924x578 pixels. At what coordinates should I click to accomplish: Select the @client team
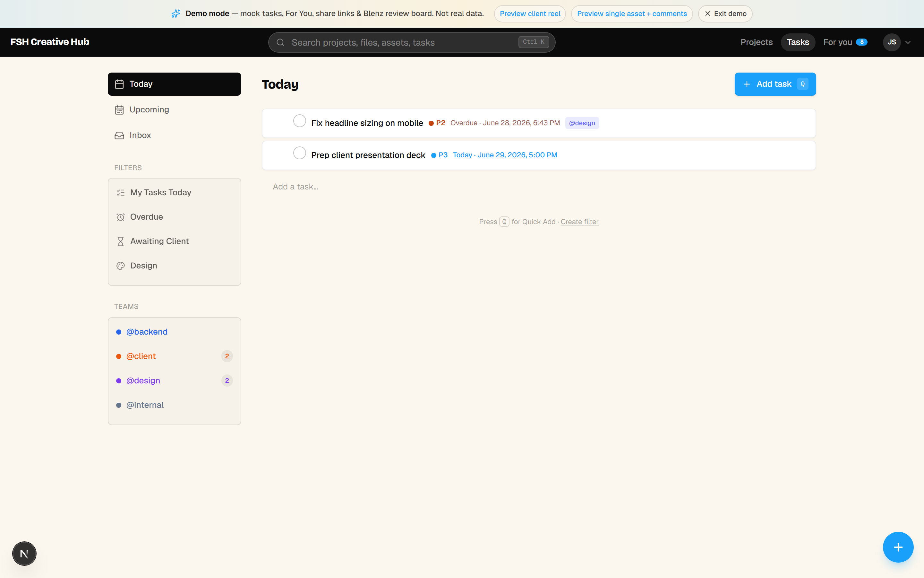click(174, 356)
